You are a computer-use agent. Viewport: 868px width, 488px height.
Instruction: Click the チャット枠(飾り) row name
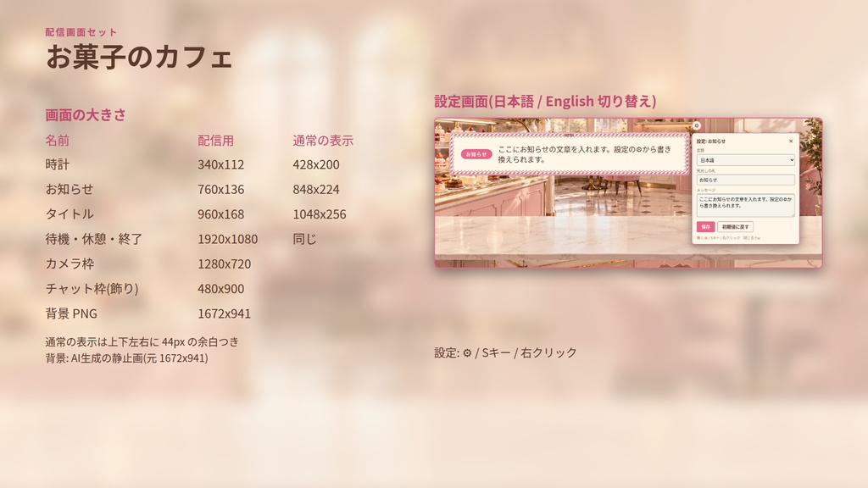point(92,289)
